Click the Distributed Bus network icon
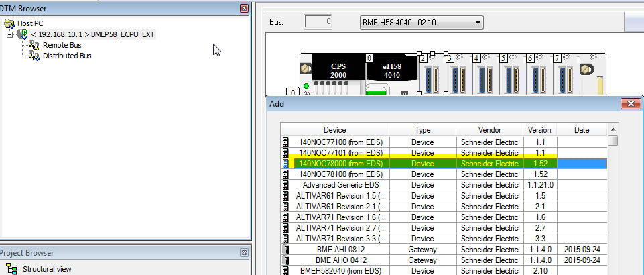Screen dimensions: 644x275 pos(34,56)
